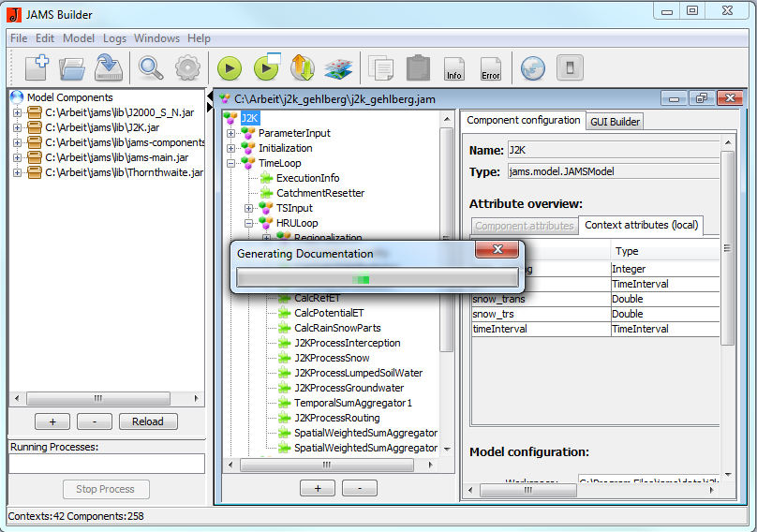Open the Logs menu
This screenshot has height=532, width=757.
coord(114,38)
